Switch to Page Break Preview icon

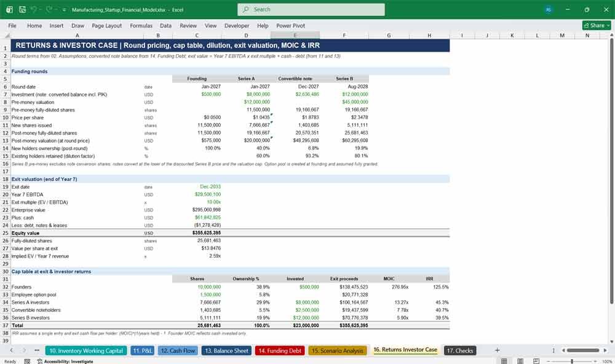536,361
